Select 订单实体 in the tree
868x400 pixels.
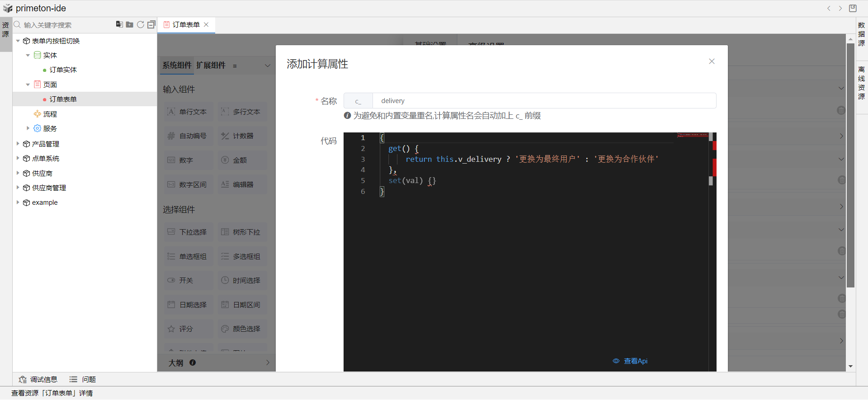pyautogui.click(x=63, y=70)
